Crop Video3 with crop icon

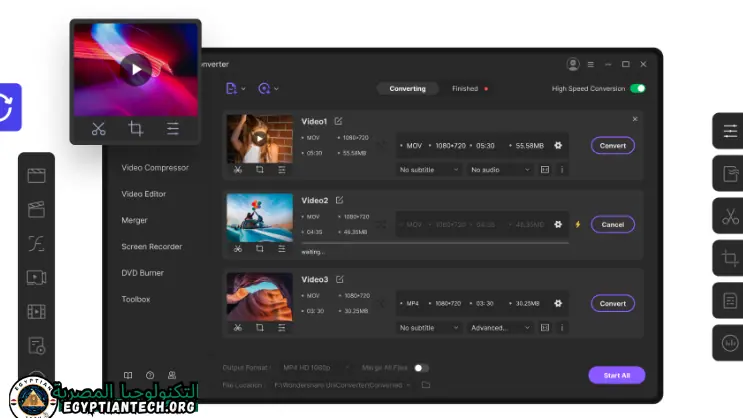coord(260,328)
